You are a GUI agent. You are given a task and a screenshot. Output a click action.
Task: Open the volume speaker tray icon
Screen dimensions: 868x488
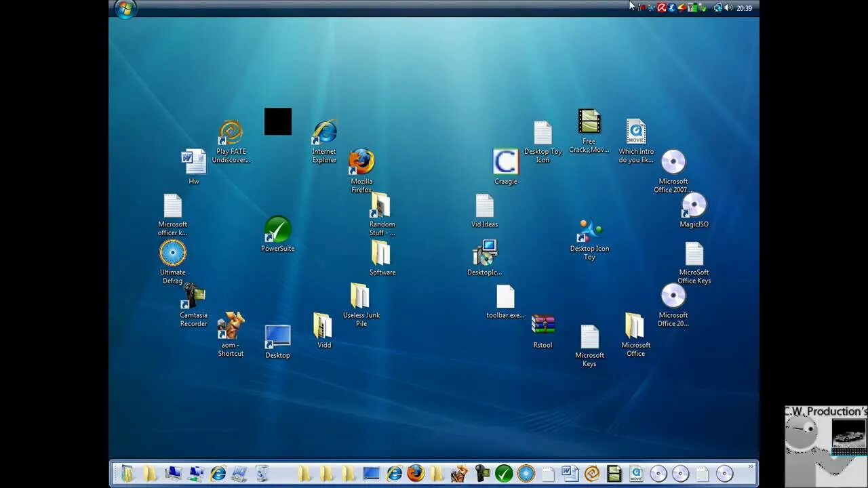pyautogui.click(x=728, y=8)
